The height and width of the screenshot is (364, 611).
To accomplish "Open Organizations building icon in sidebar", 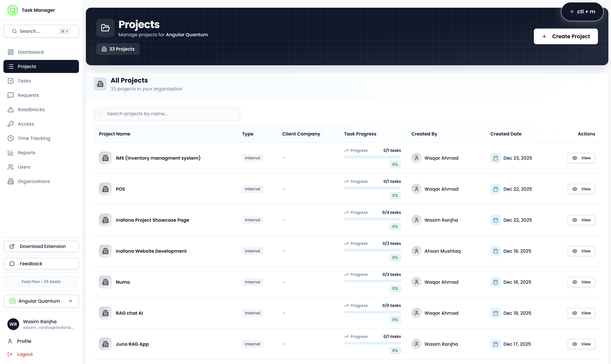I will click(x=11, y=181).
